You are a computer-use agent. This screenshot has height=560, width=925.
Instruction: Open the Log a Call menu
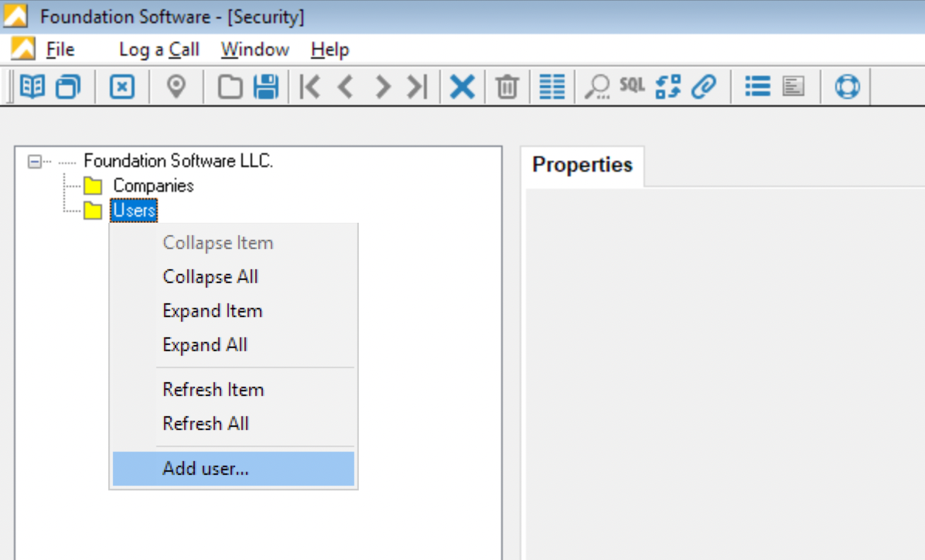point(159,50)
